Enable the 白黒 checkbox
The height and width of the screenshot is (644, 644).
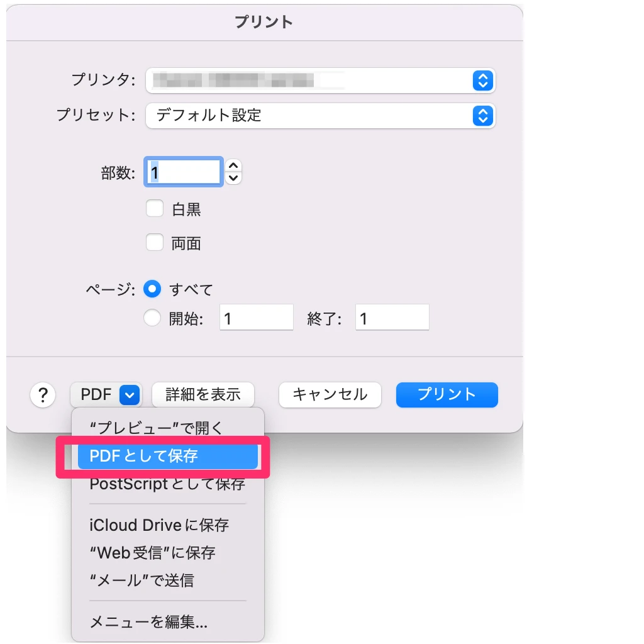[155, 209]
